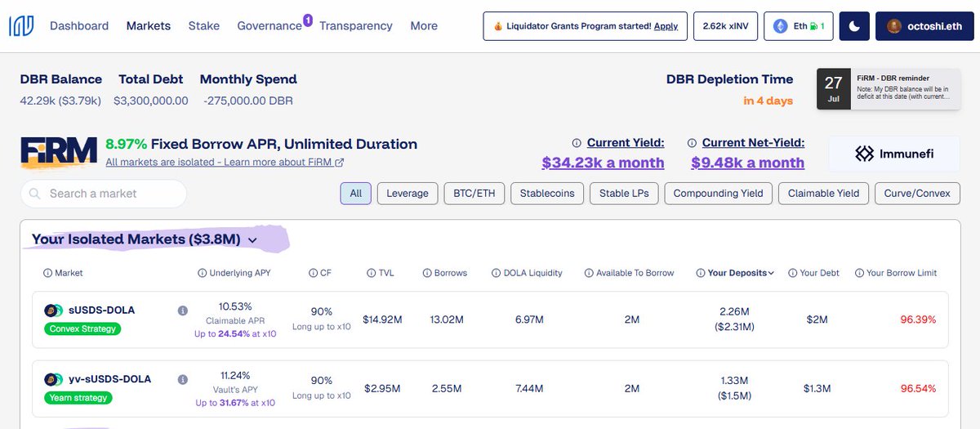Click the sUSDS-DOLA token pair icon
This screenshot has height=429, width=980.
coord(54,311)
